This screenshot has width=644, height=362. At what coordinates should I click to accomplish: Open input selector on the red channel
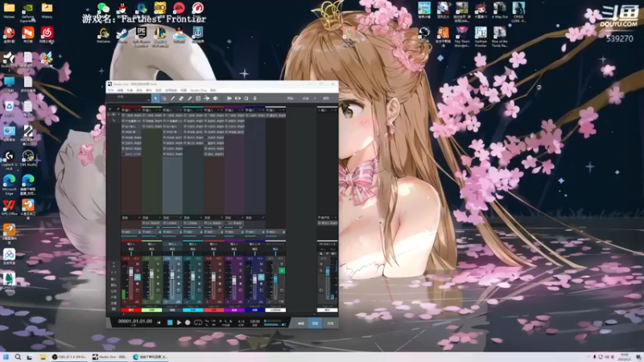coord(131,245)
